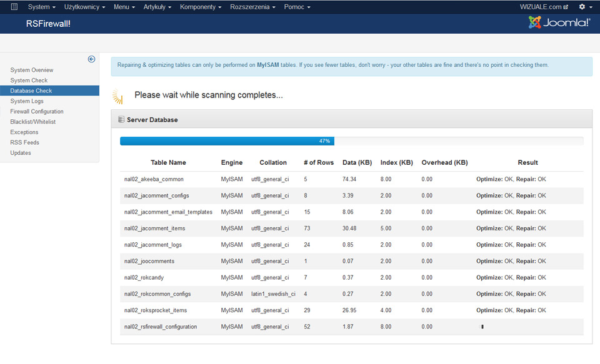
Task: Click the latin1_swedish_ci collation value
Action: coord(273,294)
